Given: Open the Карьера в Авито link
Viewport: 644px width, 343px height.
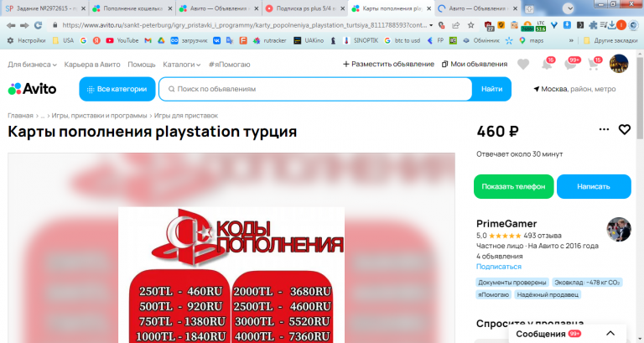Looking at the screenshot, I should tap(92, 65).
